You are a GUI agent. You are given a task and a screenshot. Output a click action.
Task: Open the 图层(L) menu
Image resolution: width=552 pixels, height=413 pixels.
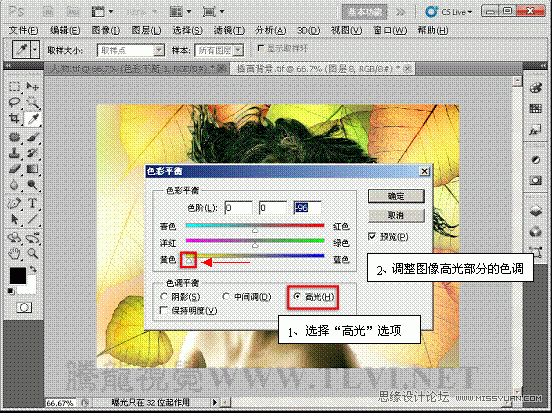[146, 30]
